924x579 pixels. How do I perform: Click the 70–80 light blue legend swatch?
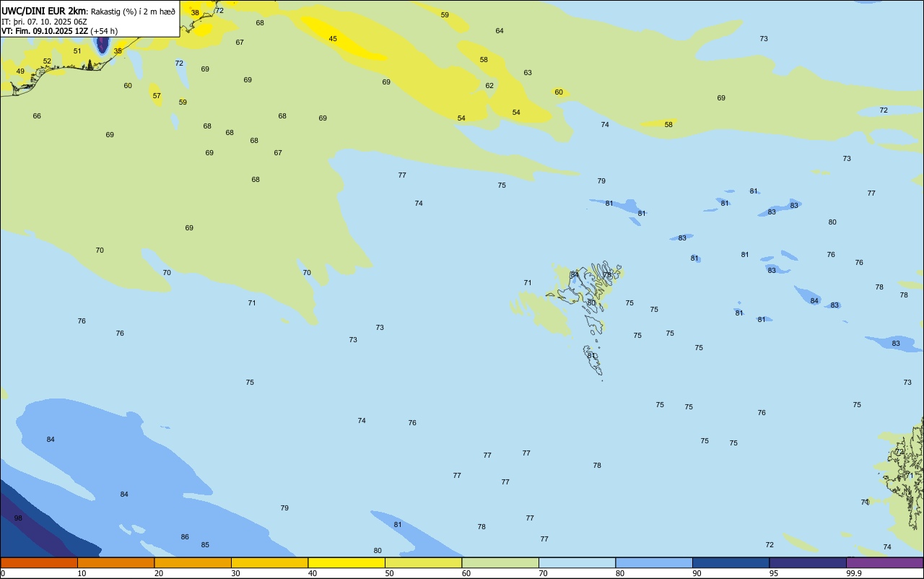[x=577, y=562]
